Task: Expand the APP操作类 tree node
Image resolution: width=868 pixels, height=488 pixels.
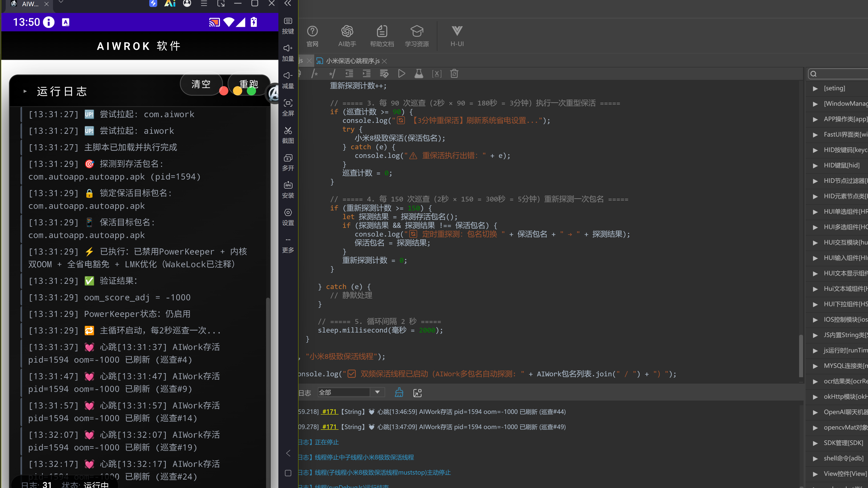Action: (x=815, y=120)
